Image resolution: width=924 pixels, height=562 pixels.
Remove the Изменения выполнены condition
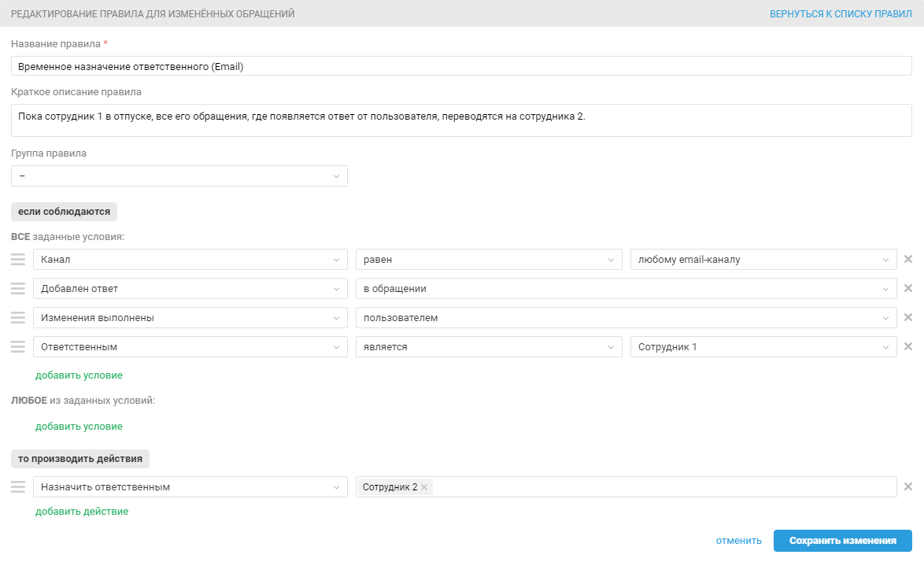[908, 317]
